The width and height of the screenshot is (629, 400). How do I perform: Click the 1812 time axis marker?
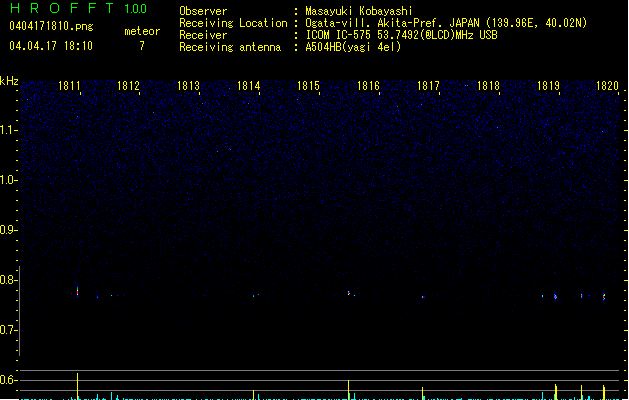point(128,86)
